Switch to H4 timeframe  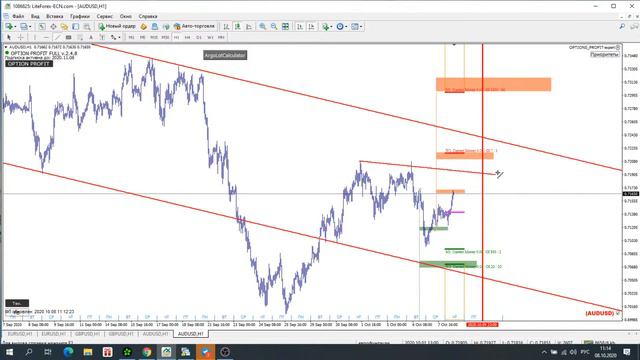pyautogui.click(x=187, y=38)
